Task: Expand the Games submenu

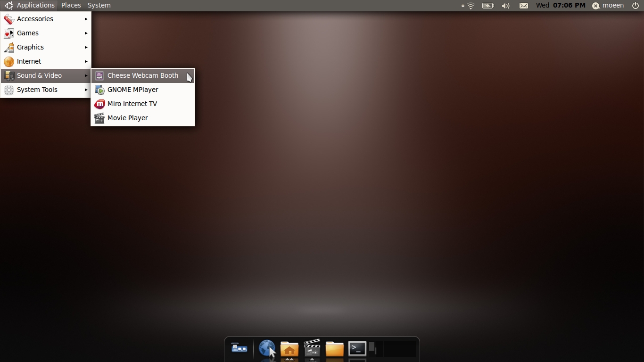Action: 46,33
